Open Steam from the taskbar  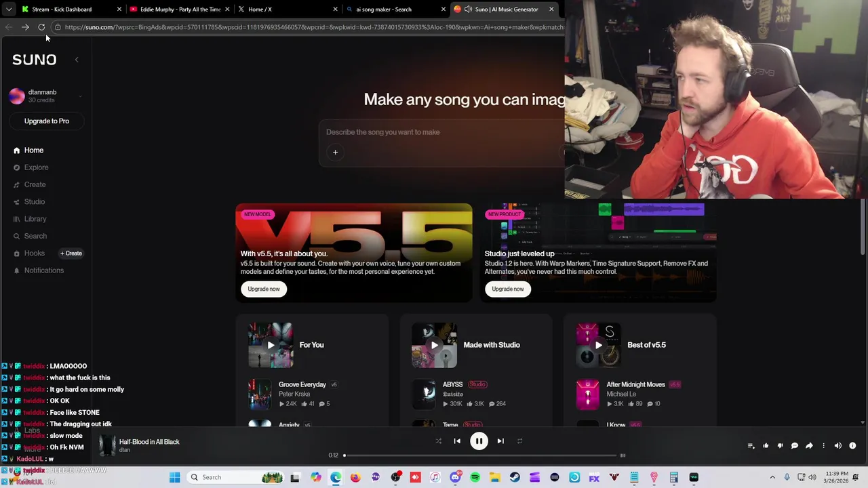click(515, 478)
